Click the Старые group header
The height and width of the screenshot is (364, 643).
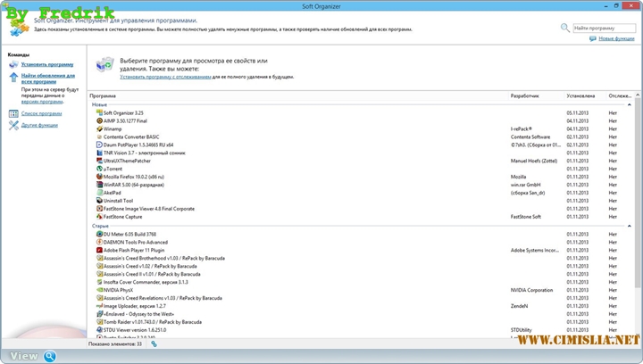point(101,226)
